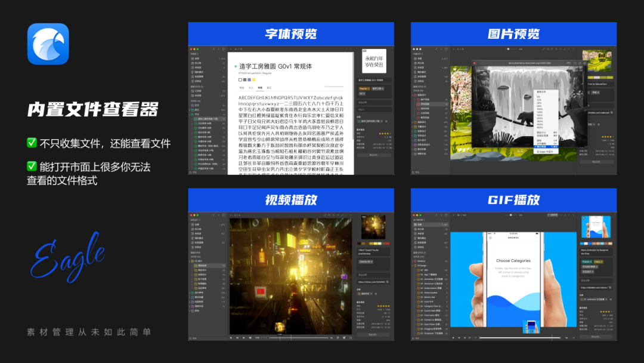Select UI - Autocomplete folder
Viewport: 644px width, 363px height.
tap(432, 293)
